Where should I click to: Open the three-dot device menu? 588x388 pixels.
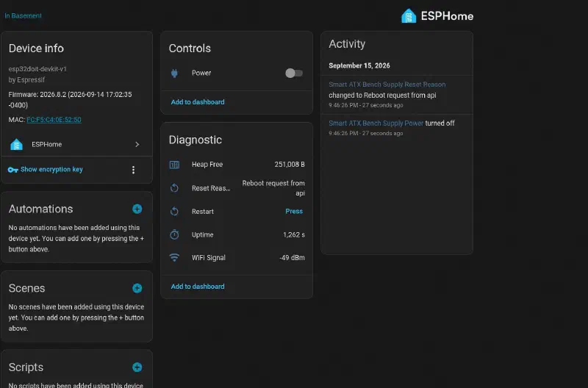133,170
